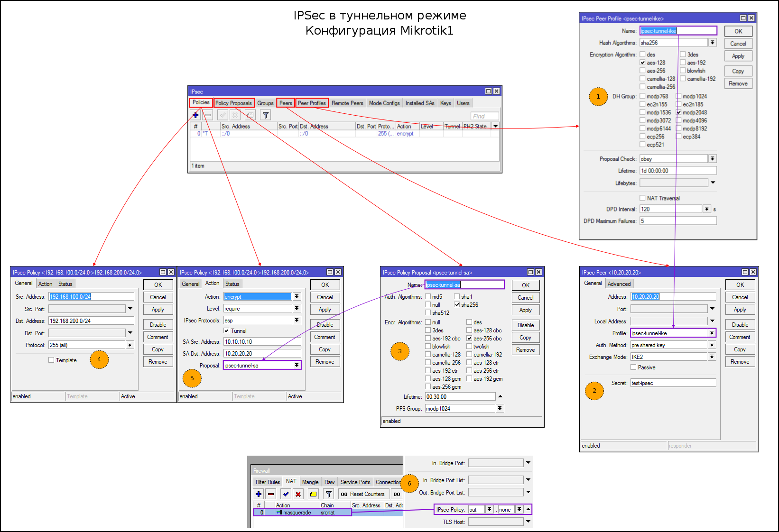Screen dimensions: 779x532
Task: Remove selected rule with Firewall minus icon
Action: 271,494
